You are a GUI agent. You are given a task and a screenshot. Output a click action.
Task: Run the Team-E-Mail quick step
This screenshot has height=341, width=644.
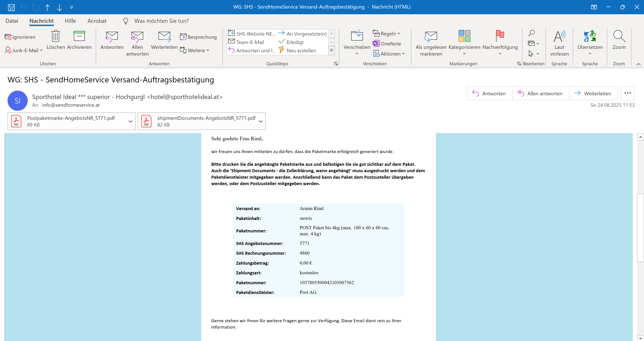pos(246,42)
